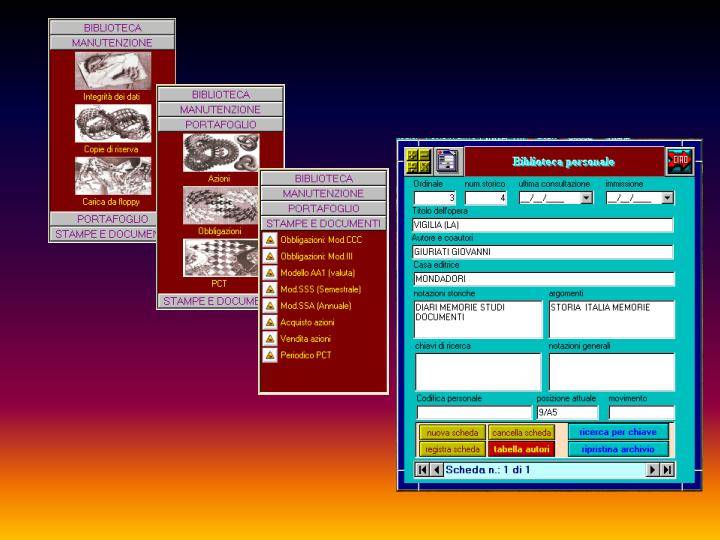Click the form sheet icon beside the grid icon
Image resolution: width=720 pixels, height=540 pixels.
pyautogui.click(x=447, y=161)
